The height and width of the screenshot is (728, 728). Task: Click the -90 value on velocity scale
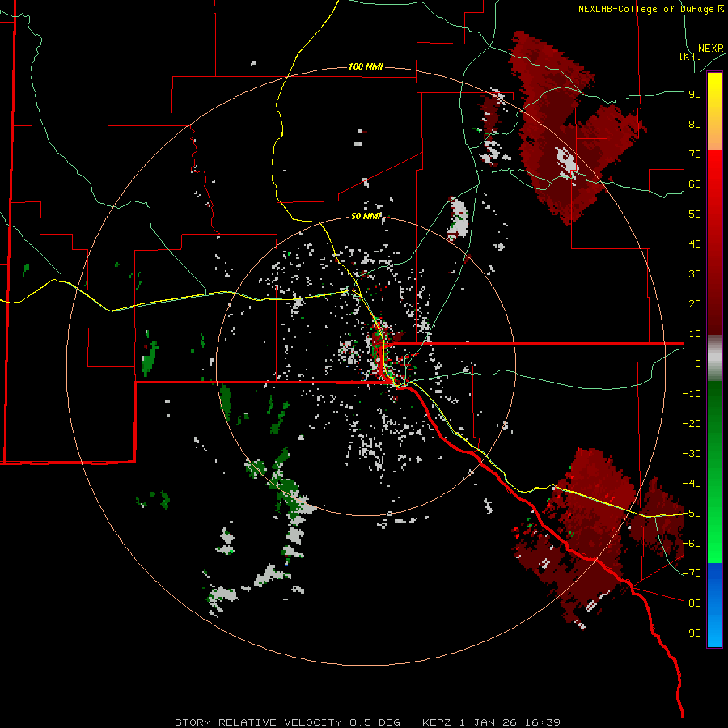[x=692, y=633]
